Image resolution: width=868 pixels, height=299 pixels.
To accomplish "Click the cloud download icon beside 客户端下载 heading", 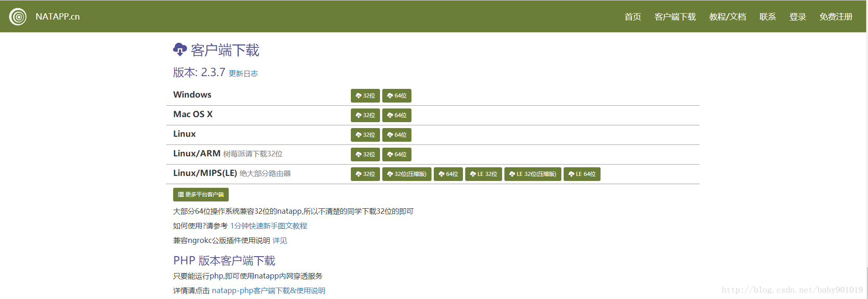I will pos(180,49).
